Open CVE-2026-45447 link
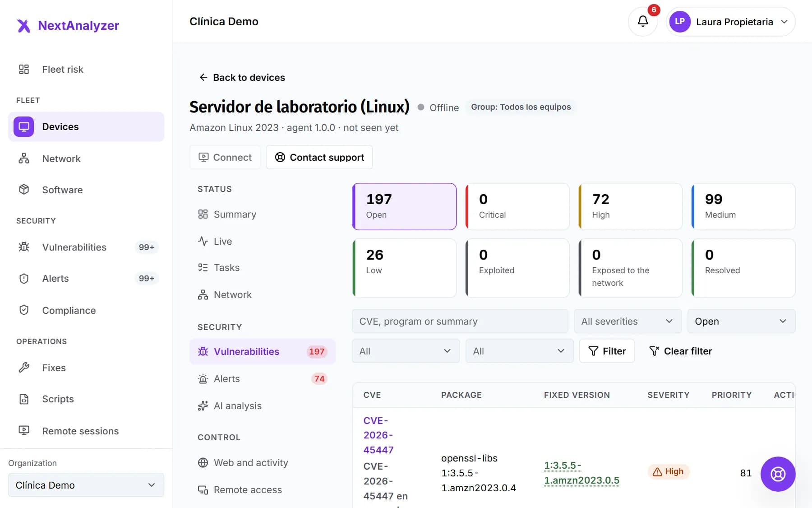The image size is (812, 508). (x=378, y=435)
